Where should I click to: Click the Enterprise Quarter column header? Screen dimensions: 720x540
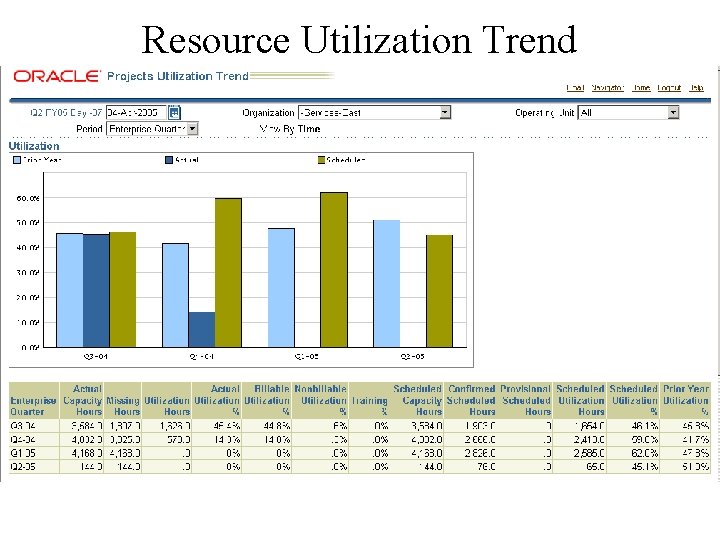point(34,400)
